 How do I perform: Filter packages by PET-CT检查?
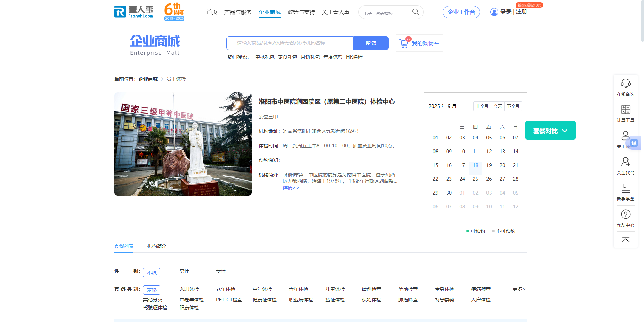pyautogui.click(x=229, y=300)
